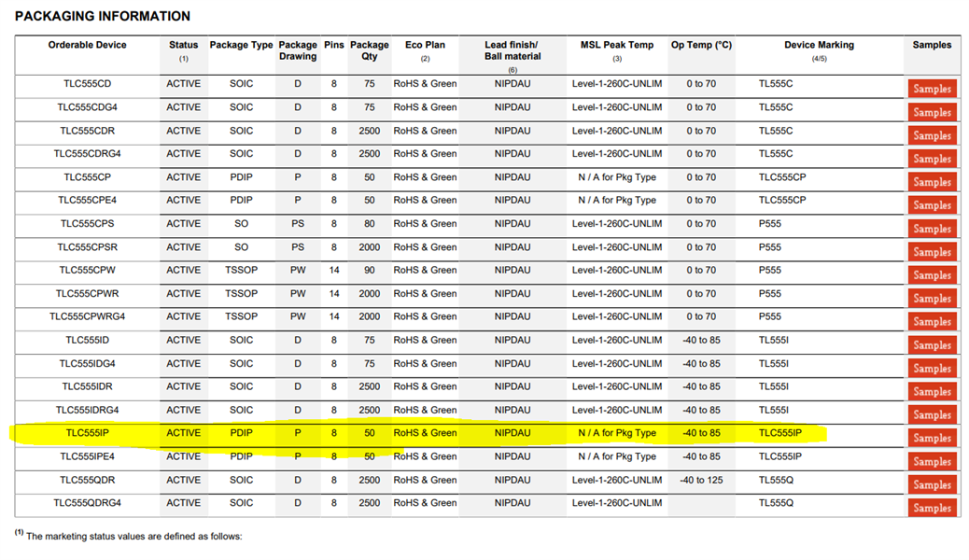
Task: Select the TLC555IPE4 device name
Action: click(87, 456)
